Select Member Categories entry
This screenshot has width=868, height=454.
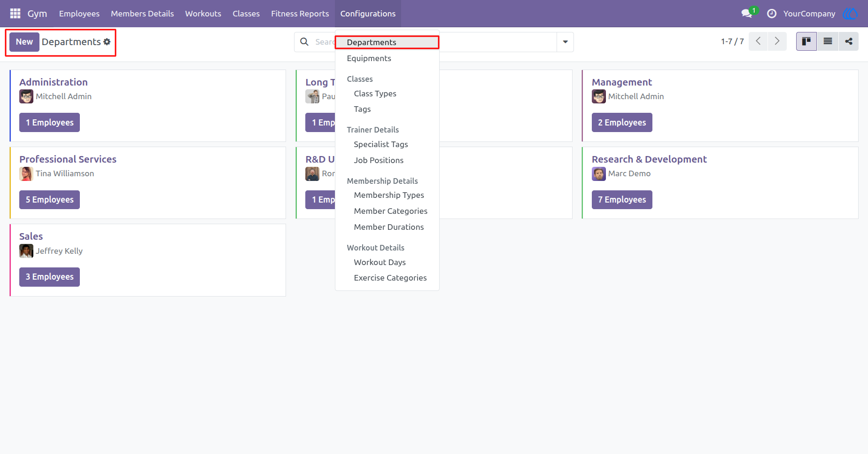(x=387, y=211)
